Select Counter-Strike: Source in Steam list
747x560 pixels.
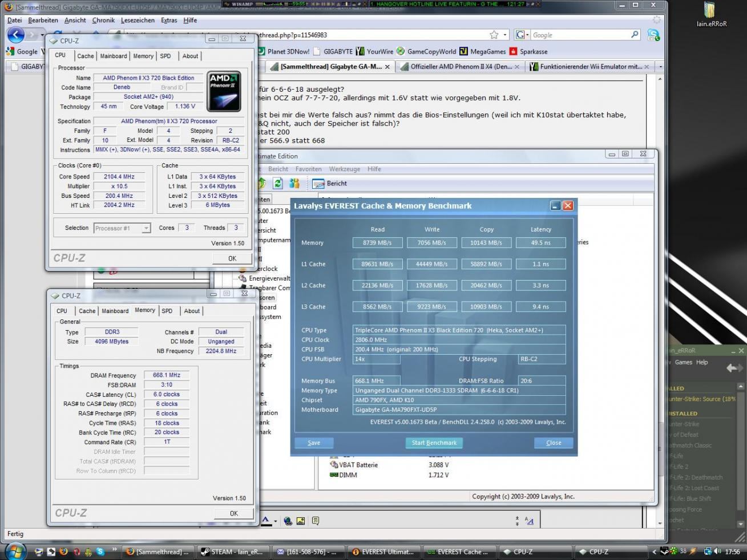click(x=702, y=399)
